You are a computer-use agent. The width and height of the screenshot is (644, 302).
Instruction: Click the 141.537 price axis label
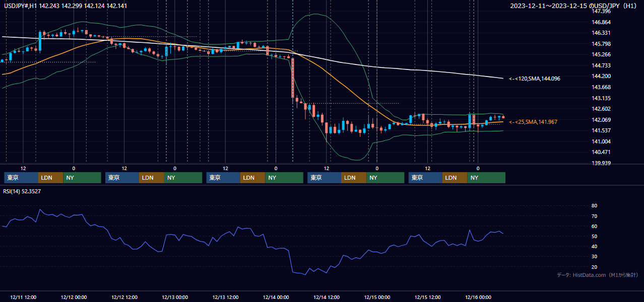601,130
